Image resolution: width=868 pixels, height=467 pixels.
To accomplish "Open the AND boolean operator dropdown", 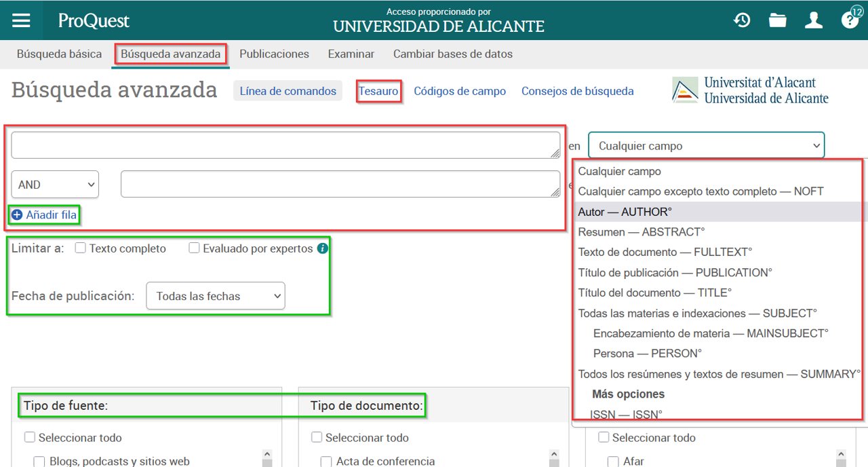I will (55, 185).
